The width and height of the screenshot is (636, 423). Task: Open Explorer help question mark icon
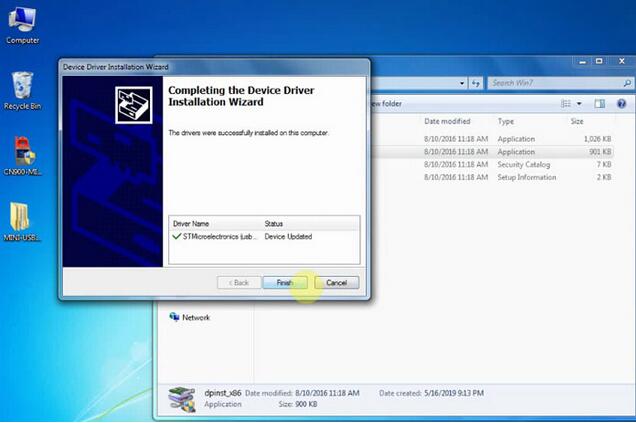point(621,104)
